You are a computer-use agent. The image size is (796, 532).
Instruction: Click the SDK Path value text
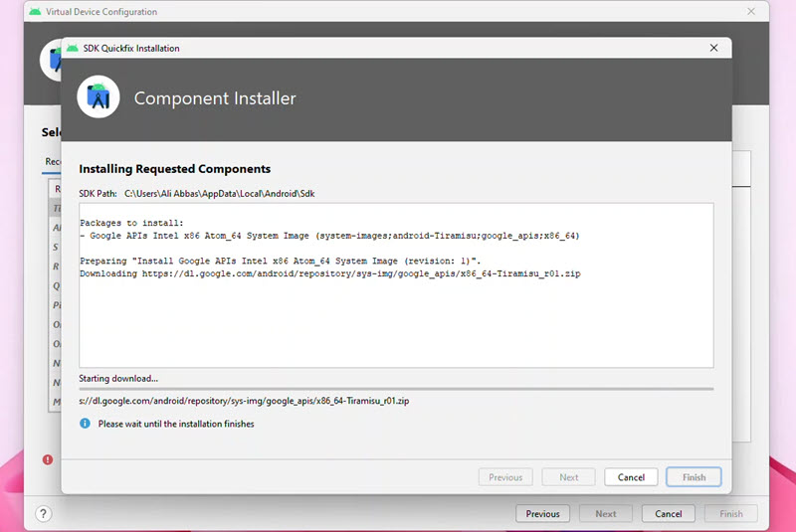pos(219,194)
